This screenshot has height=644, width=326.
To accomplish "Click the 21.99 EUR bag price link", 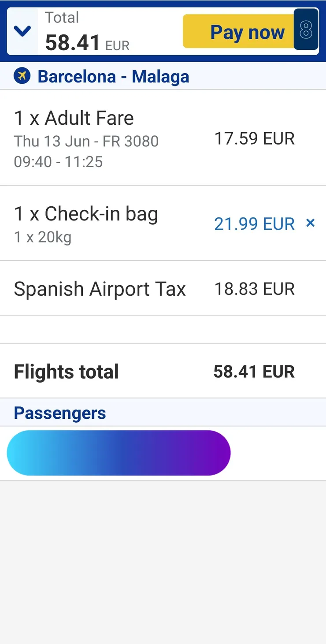I will pos(254,224).
